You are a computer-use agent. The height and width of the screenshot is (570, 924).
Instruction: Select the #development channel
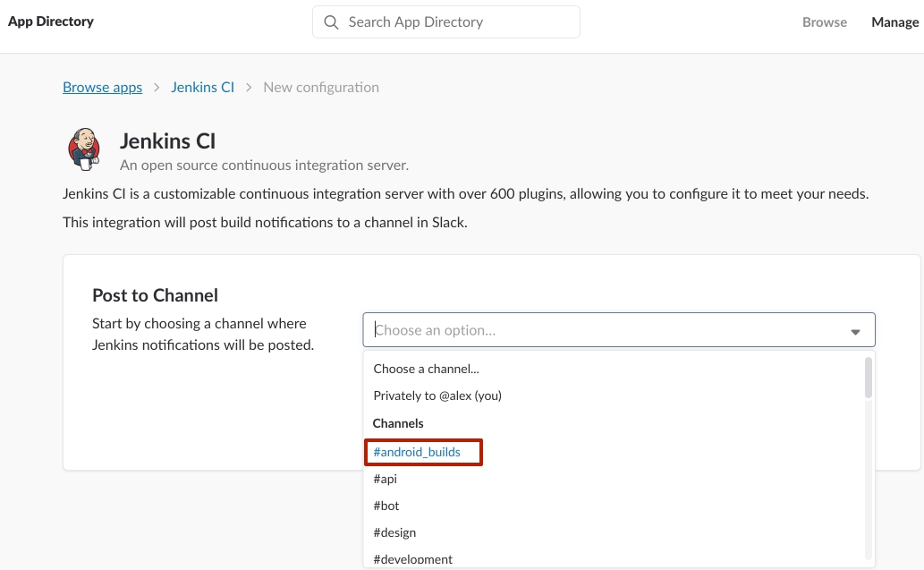pyautogui.click(x=412, y=558)
